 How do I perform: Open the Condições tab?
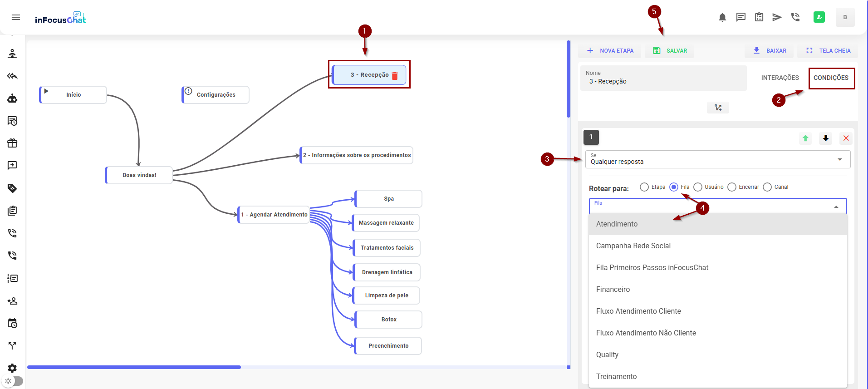pos(830,78)
